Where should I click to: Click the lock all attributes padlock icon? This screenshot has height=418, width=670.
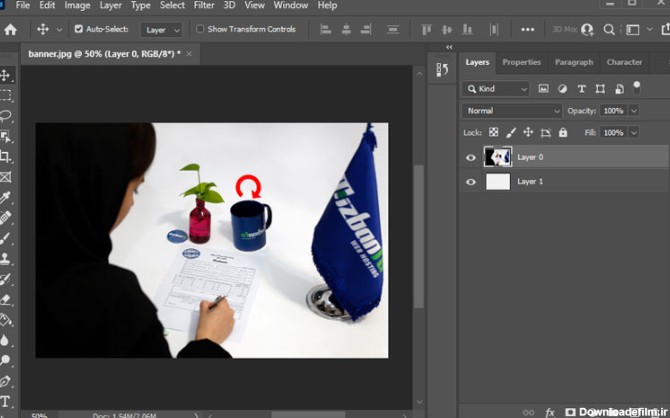tap(563, 132)
